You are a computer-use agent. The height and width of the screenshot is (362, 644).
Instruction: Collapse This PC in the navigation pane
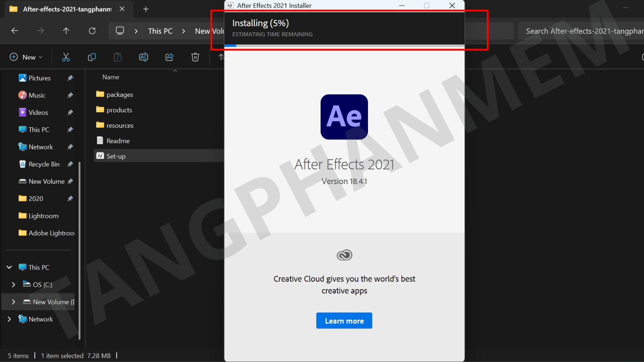click(x=9, y=267)
